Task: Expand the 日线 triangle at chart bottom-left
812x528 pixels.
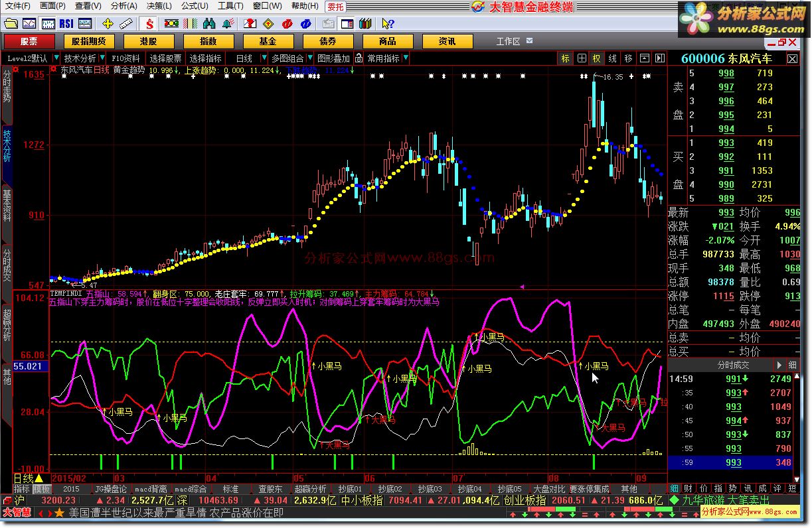Action: pyautogui.click(x=39, y=478)
